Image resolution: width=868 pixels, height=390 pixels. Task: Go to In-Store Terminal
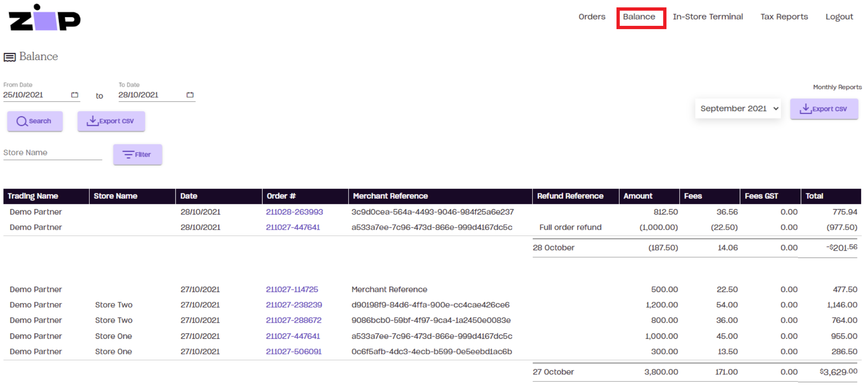pos(707,17)
